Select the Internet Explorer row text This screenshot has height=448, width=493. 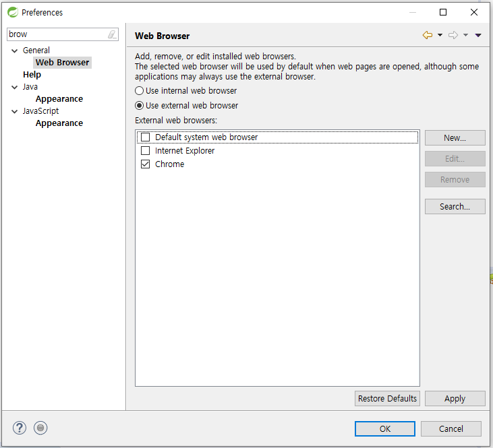[x=185, y=151]
